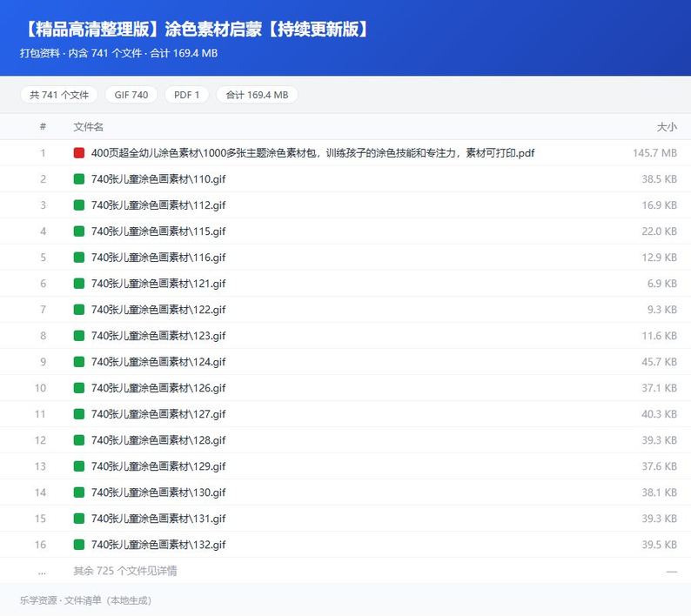Click file name '740张儿童涂色画素材\127.gif'
This screenshot has height=616, width=691.
point(158,414)
